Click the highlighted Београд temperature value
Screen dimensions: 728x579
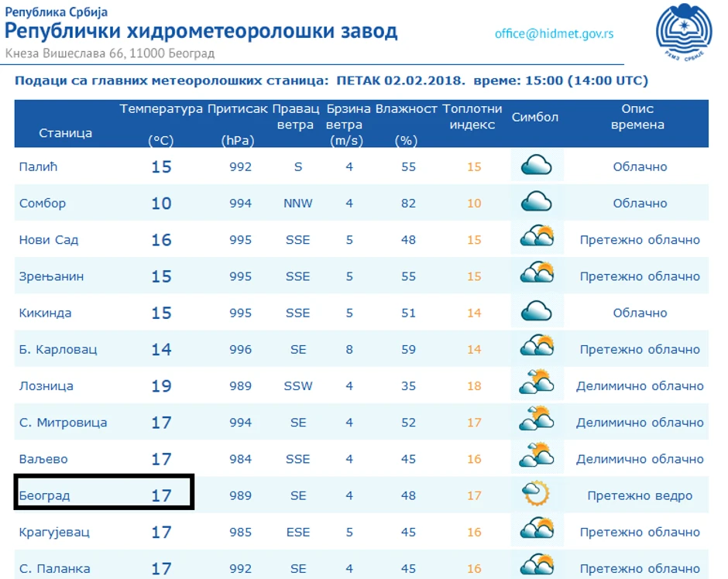pos(163,495)
